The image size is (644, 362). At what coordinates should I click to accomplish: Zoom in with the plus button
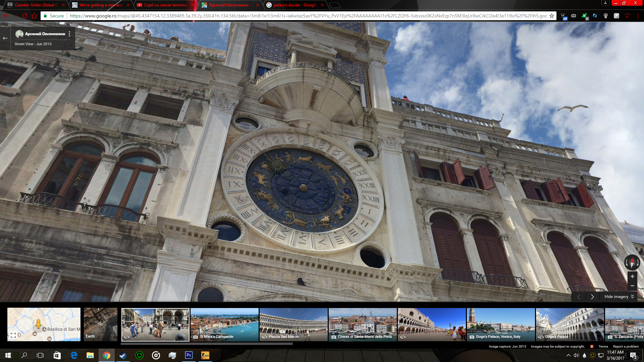pyautogui.click(x=632, y=277)
